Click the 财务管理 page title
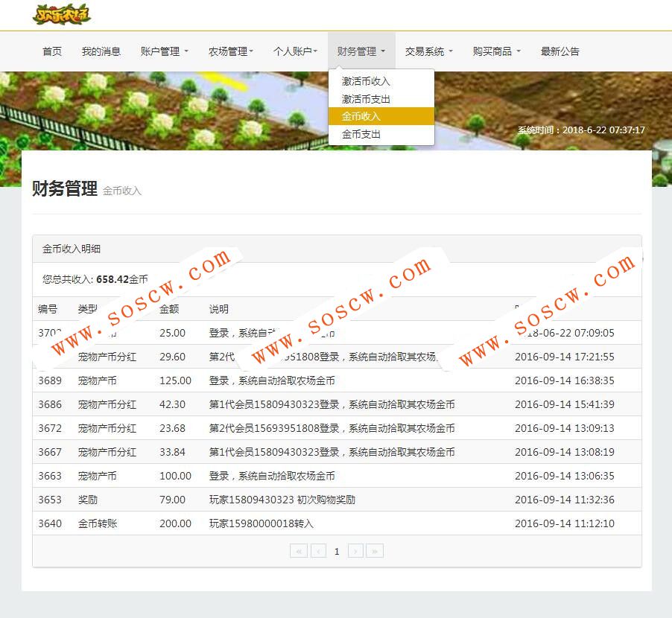 tap(65, 188)
